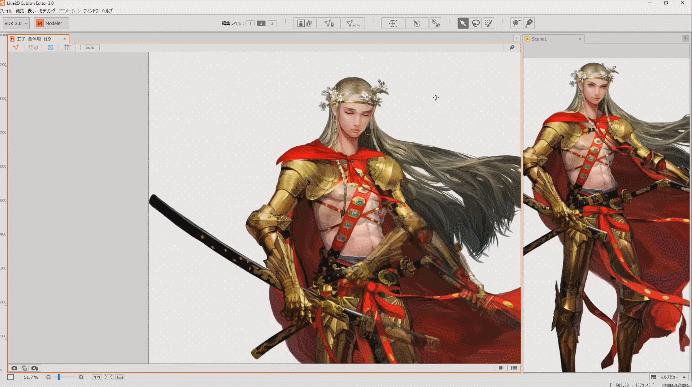Click the fit-to-view button after zoom slider
Viewport: 692px width, 387px height.
point(97,377)
